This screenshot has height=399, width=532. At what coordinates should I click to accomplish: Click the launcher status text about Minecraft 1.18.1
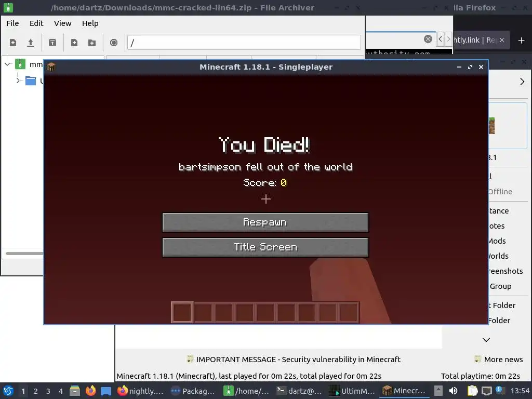click(x=249, y=376)
